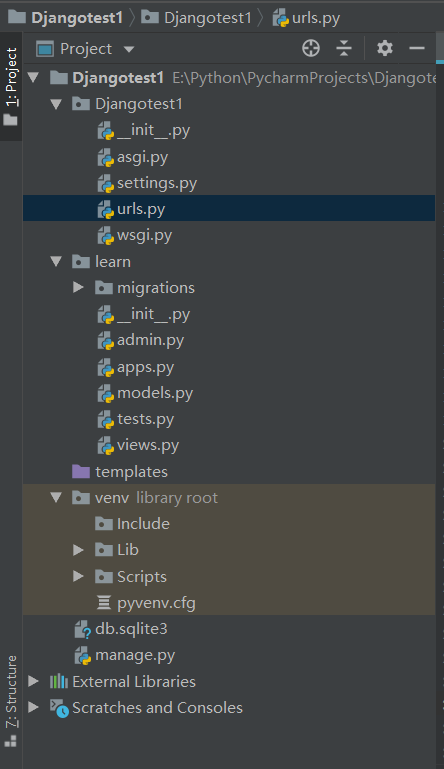Screen dimensions: 444x769
Task: Expand Scratches and Consoles node
Action: click(x=33, y=707)
